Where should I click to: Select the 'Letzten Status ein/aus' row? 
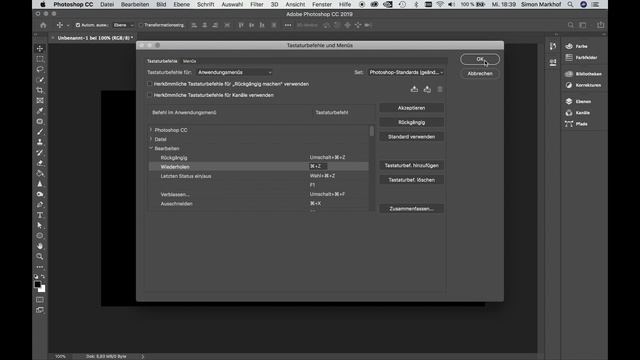click(x=258, y=176)
